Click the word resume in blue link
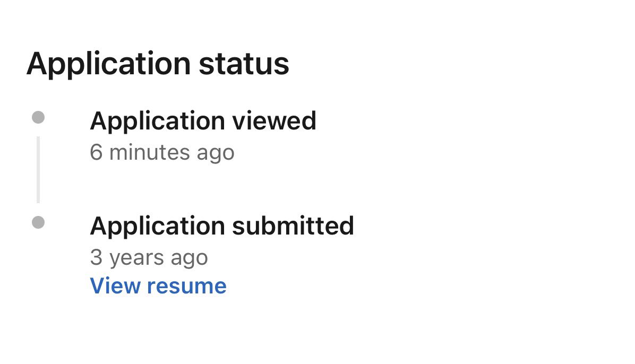This screenshot has height=364, width=635. coord(187,286)
